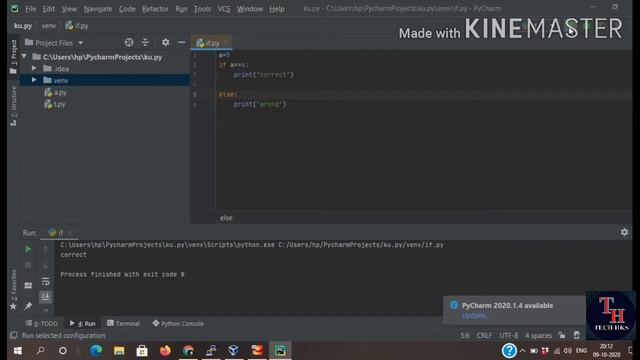640x360 pixels.
Task: Toggle the Structure side tool tab
Action: [x=13, y=105]
